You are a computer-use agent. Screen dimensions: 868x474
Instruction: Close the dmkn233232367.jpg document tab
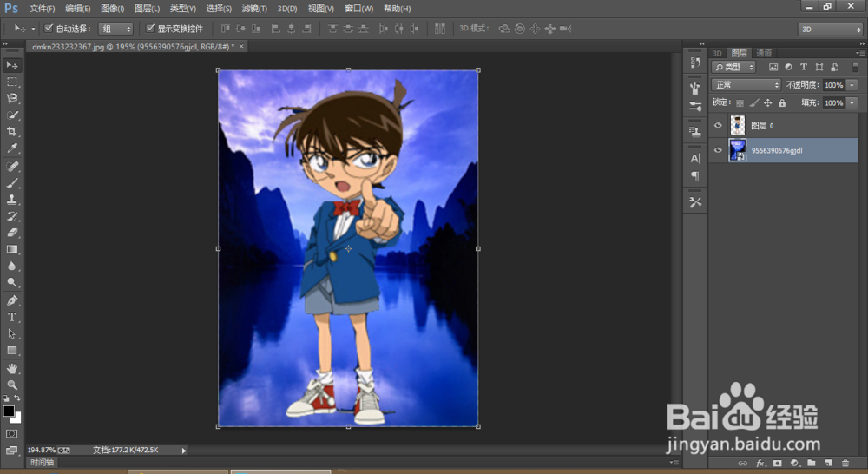point(240,47)
